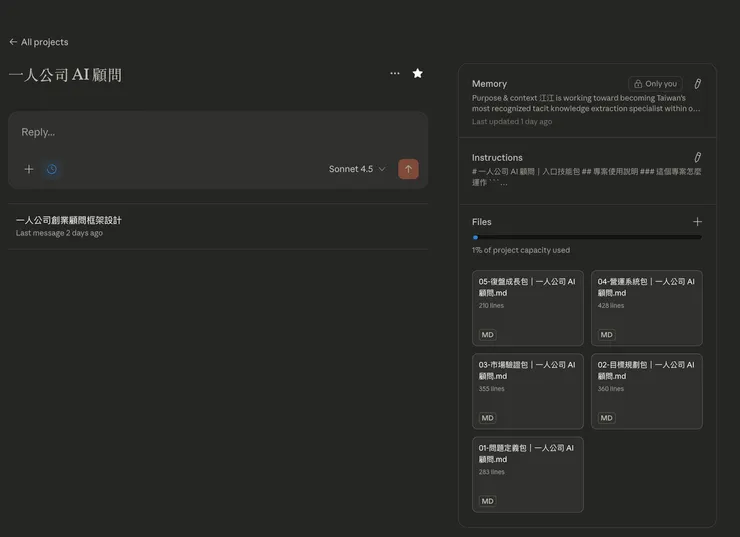Click the plus attachment icon in reply box
The width and height of the screenshot is (740, 537).
pos(29,169)
